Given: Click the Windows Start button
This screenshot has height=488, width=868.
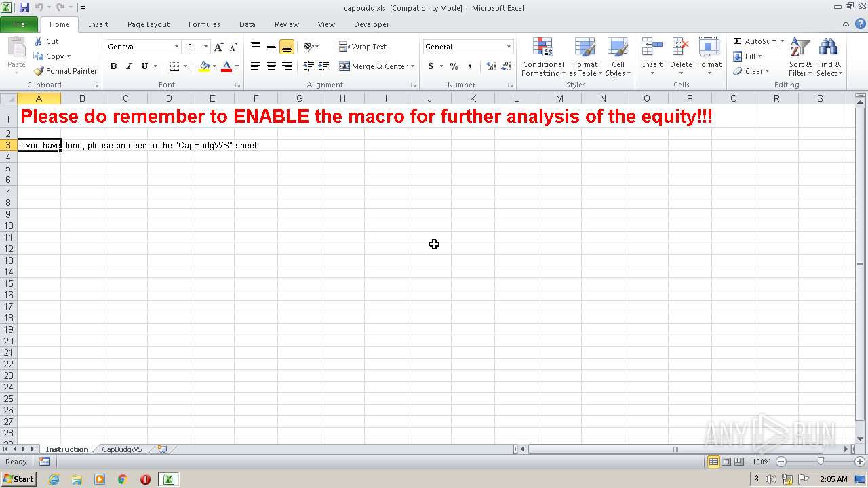Looking at the screenshot, I should coord(18,479).
